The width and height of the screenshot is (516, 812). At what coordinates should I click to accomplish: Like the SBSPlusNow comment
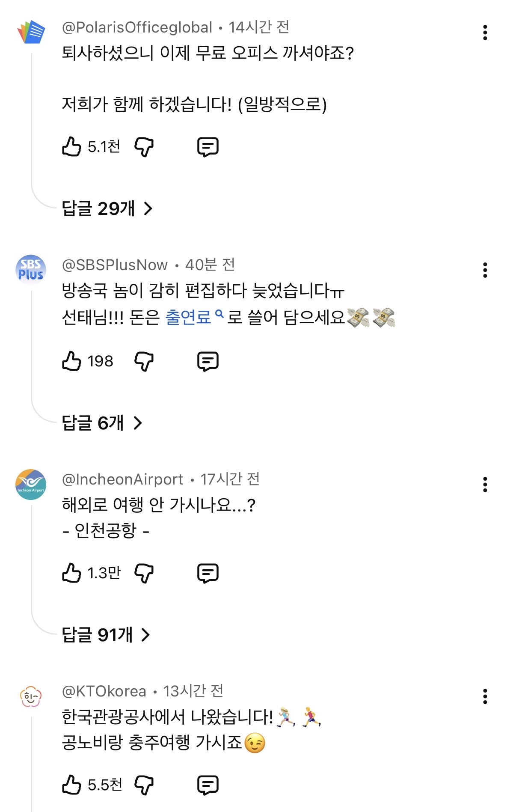click(x=71, y=361)
